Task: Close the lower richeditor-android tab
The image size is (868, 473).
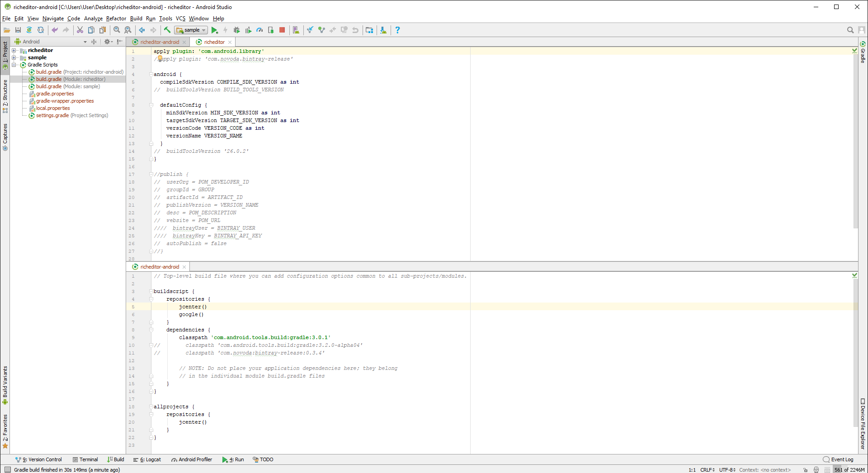Action: [x=184, y=267]
